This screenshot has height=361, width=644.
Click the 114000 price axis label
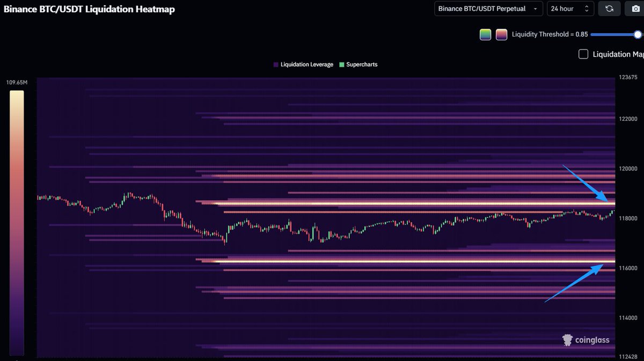[x=627, y=318]
